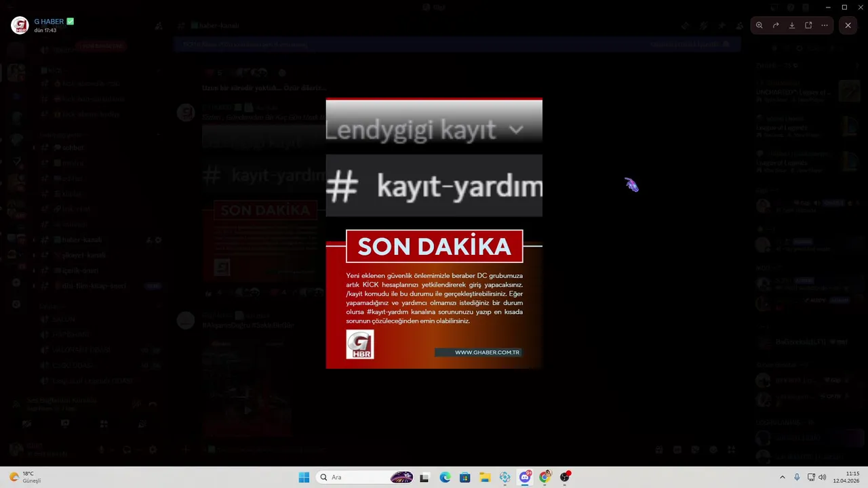Screen dimensions: 868x488
Task: Switch to the Discord taskbar icon
Action: click(525, 477)
